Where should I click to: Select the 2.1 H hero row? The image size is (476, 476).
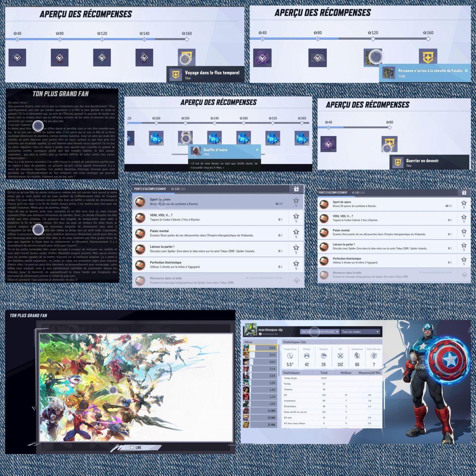260,369
